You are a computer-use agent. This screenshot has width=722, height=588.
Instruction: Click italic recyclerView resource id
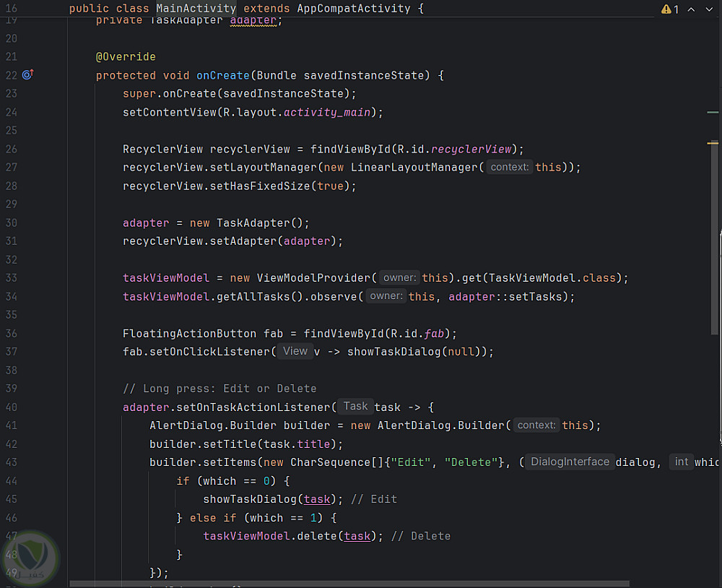tap(471, 149)
